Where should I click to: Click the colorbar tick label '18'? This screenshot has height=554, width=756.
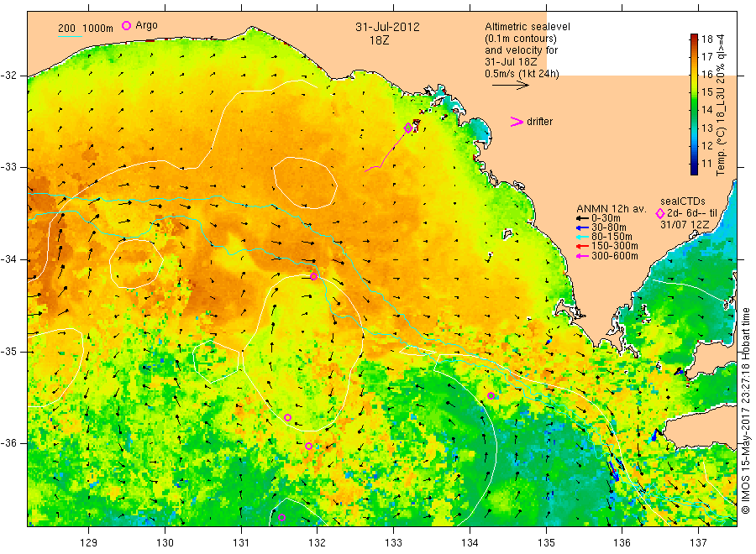click(706, 39)
